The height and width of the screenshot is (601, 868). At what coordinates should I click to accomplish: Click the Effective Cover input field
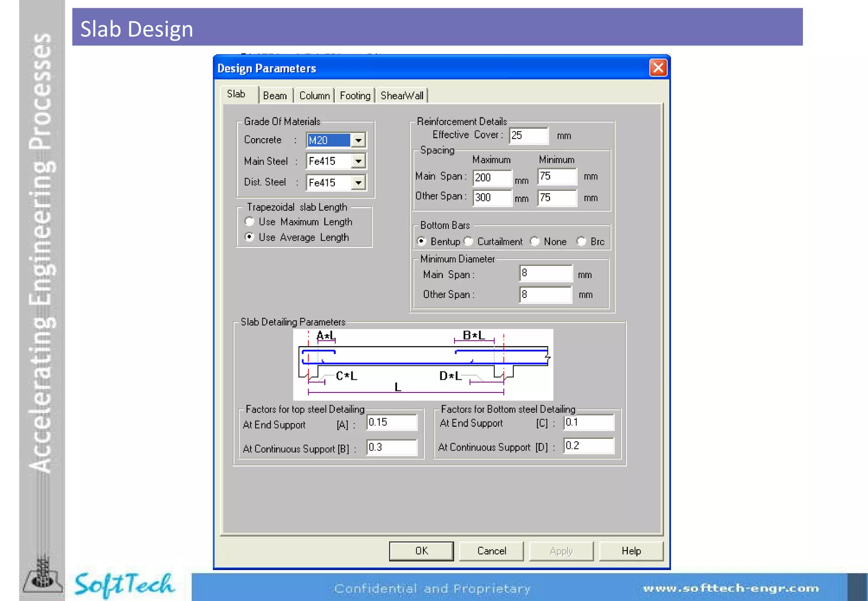[x=529, y=136]
